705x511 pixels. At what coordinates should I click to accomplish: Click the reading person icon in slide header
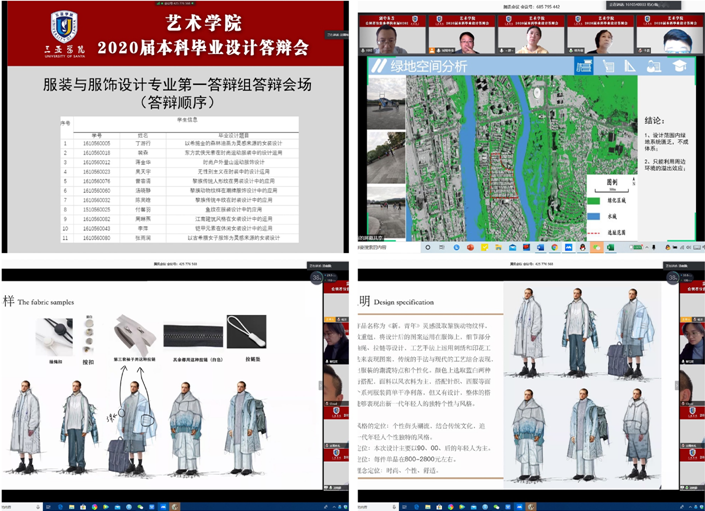click(654, 66)
